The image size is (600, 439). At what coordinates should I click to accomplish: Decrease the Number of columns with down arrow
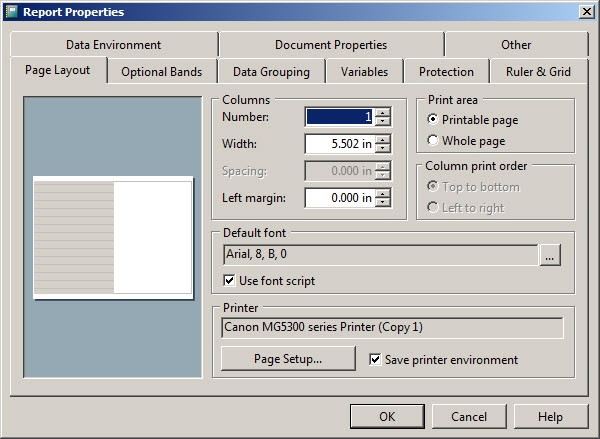coord(383,121)
